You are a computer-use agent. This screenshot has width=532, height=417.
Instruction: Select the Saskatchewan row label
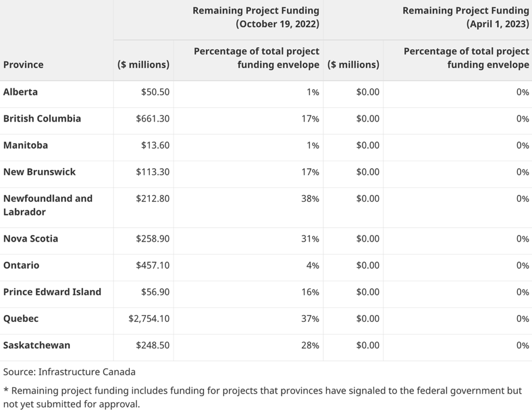point(36,345)
